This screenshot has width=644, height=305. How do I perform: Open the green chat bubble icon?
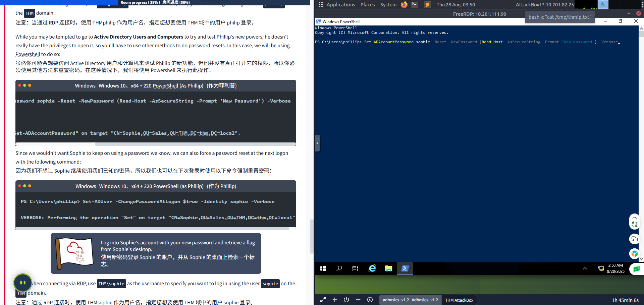pos(636,269)
